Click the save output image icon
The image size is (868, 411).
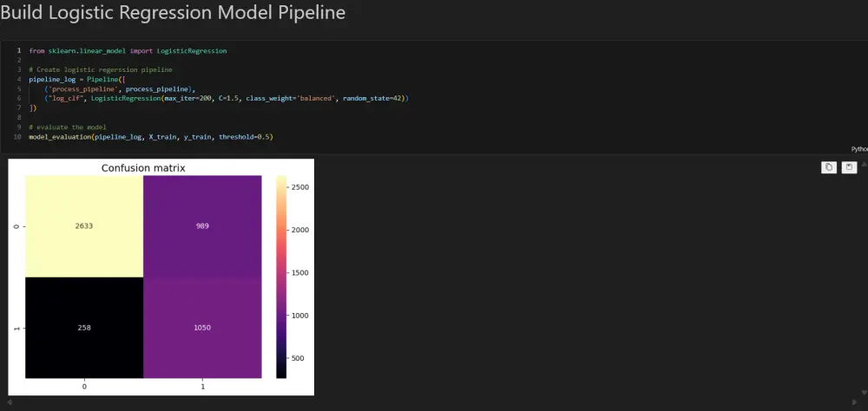click(x=849, y=167)
